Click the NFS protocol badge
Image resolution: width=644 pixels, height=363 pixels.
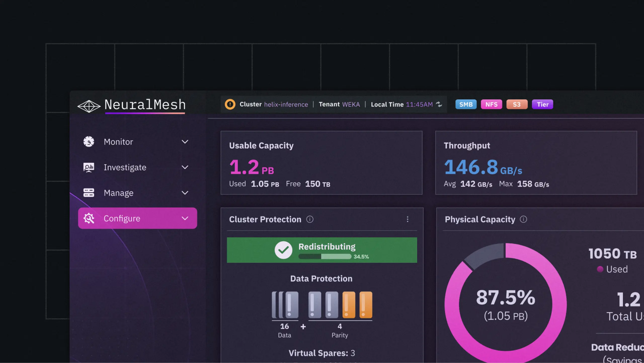491,104
